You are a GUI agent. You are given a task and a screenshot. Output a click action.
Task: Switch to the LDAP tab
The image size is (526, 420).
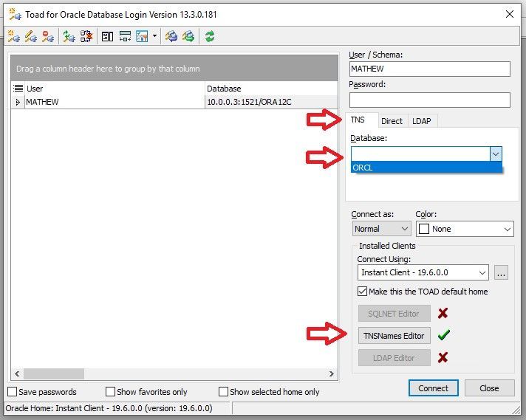pyautogui.click(x=421, y=121)
